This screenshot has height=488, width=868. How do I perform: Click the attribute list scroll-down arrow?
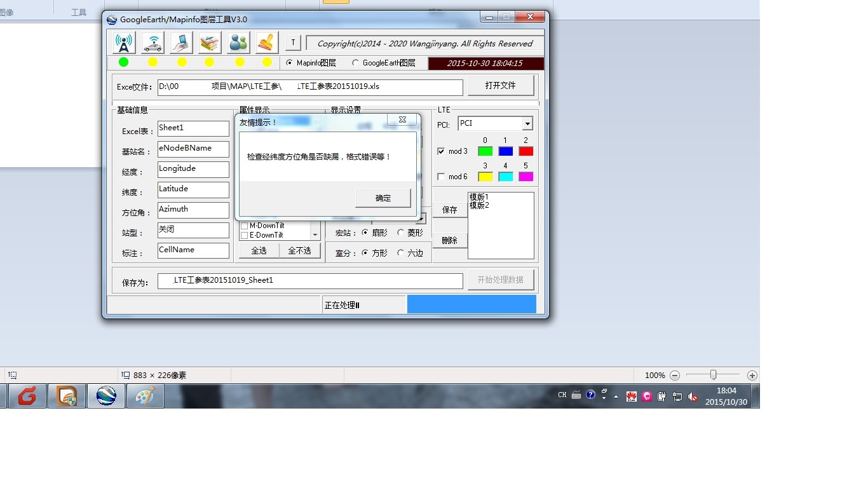pyautogui.click(x=315, y=235)
